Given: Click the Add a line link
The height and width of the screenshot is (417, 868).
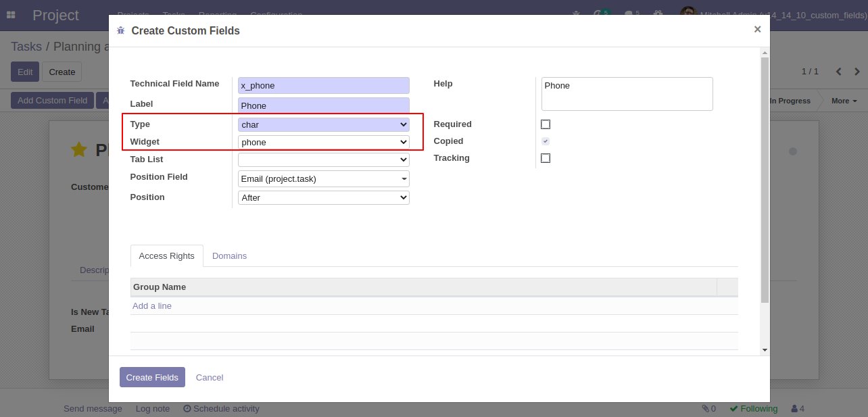Looking at the screenshot, I should [152, 306].
